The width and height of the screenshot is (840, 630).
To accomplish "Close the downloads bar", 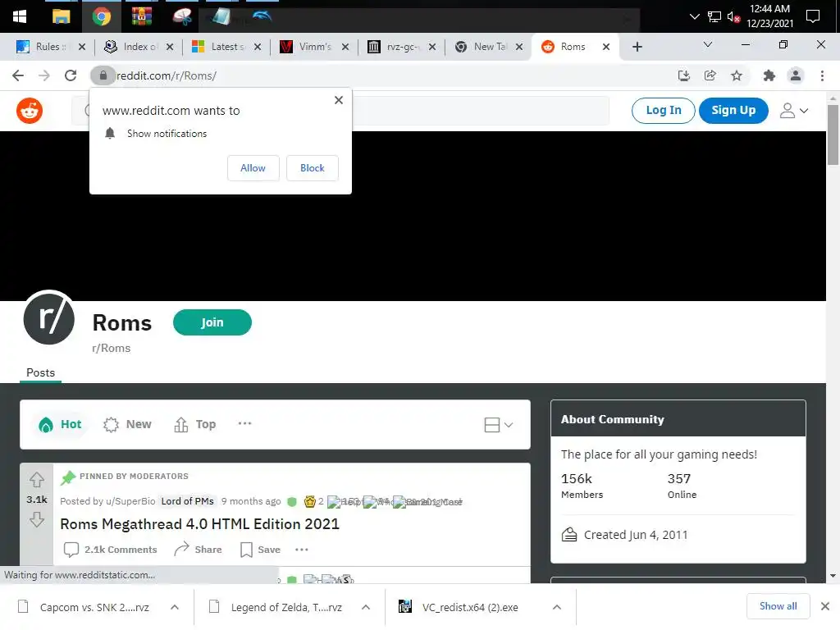I will tap(825, 606).
